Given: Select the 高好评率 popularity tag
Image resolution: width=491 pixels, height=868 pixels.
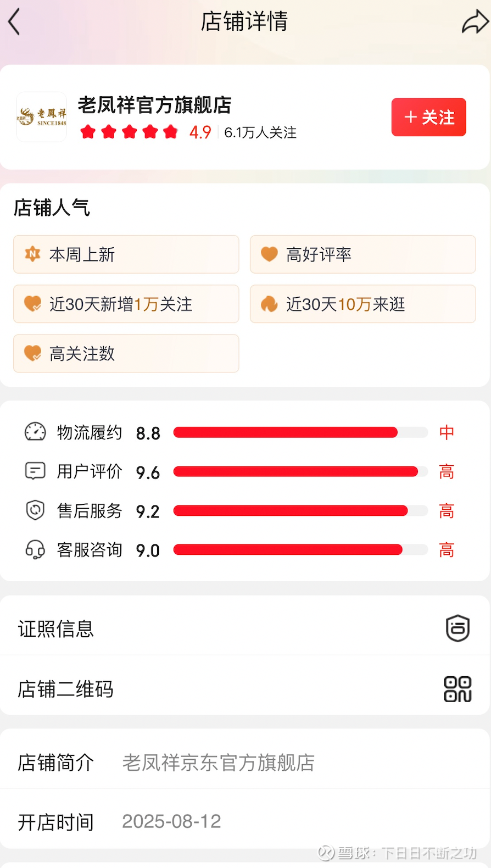Looking at the screenshot, I should [362, 254].
